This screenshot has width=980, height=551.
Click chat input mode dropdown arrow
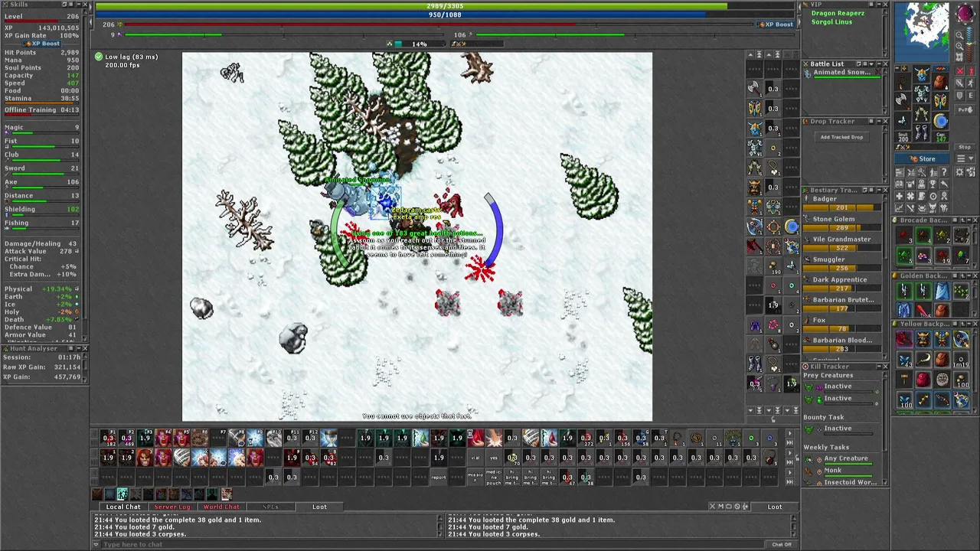point(96,545)
